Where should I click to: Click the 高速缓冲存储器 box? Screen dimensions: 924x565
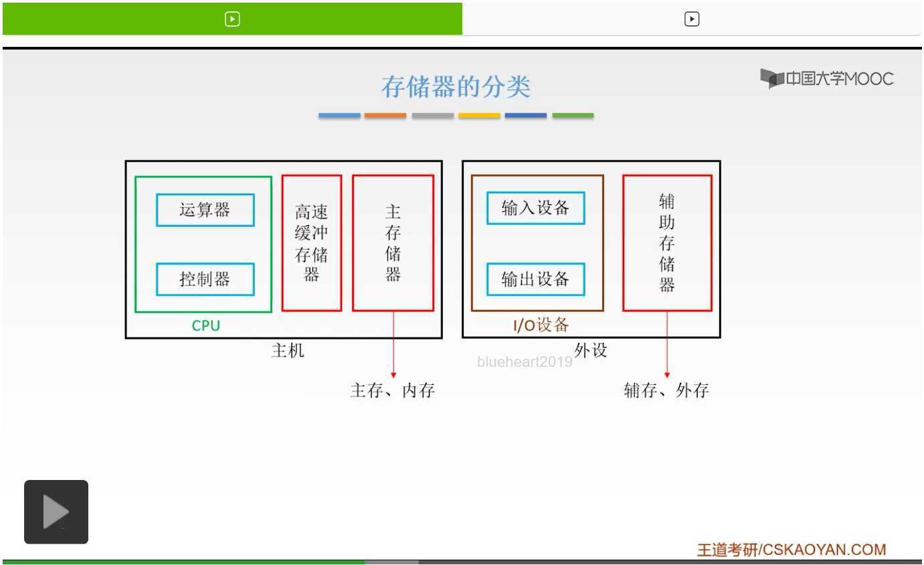tap(312, 243)
